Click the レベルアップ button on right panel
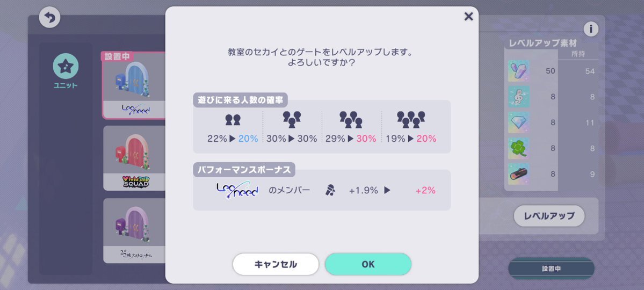 (549, 216)
